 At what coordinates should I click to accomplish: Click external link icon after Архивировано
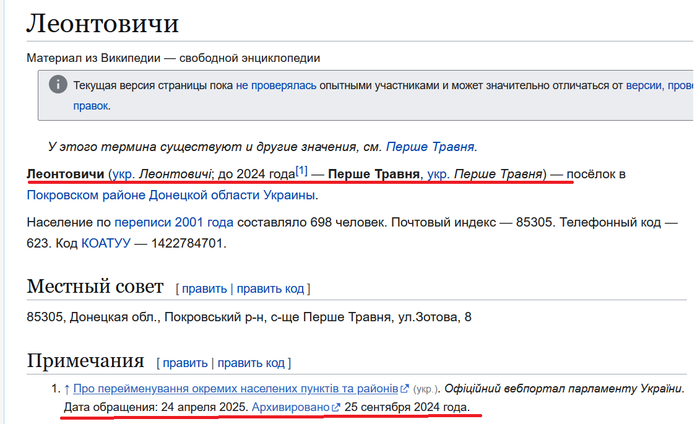click(336, 407)
